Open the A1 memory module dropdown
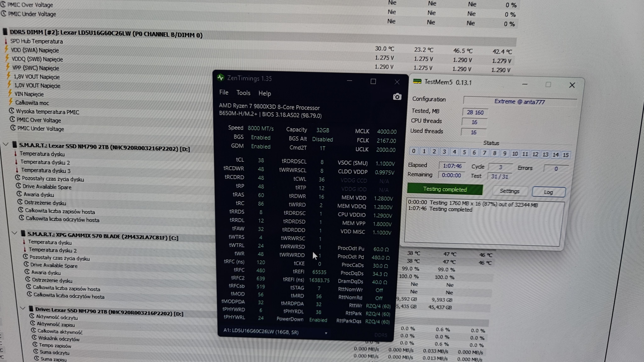The height and width of the screenshot is (362, 644). coord(326,333)
